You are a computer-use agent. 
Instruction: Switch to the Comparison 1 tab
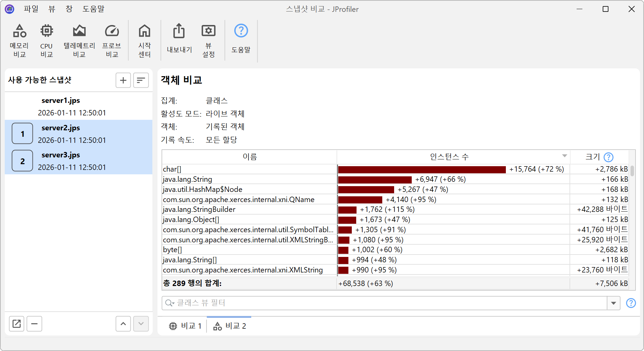[x=185, y=326]
